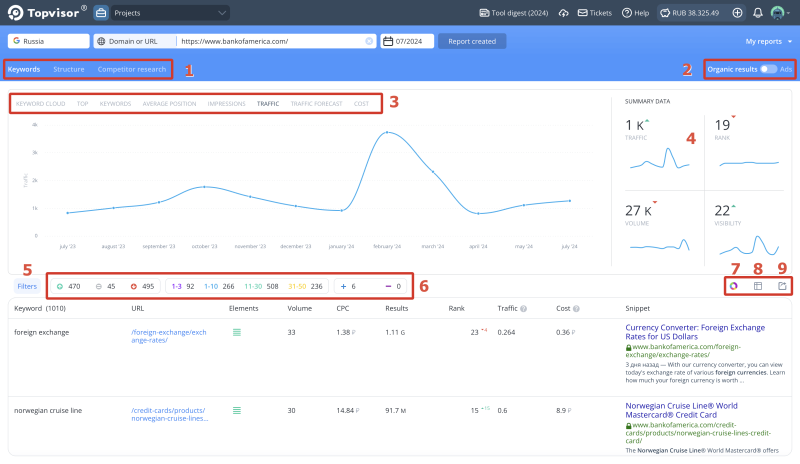
Task: Click the Rank 19 summary sparkline
Action: [x=749, y=163]
